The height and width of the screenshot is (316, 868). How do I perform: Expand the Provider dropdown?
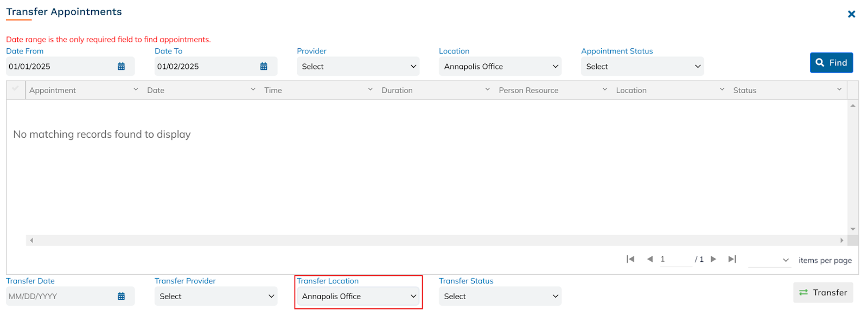point(358,66)
